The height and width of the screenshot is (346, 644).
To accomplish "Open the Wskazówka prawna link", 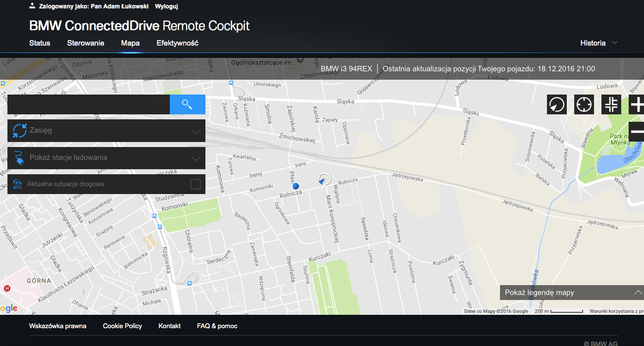I will (x=58, y=326).
